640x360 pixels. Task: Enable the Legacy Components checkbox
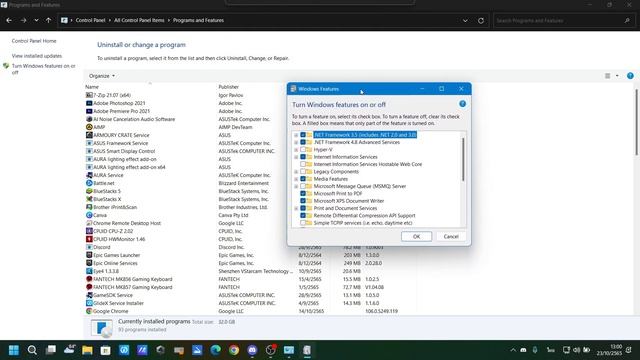[x=303, y=171]
